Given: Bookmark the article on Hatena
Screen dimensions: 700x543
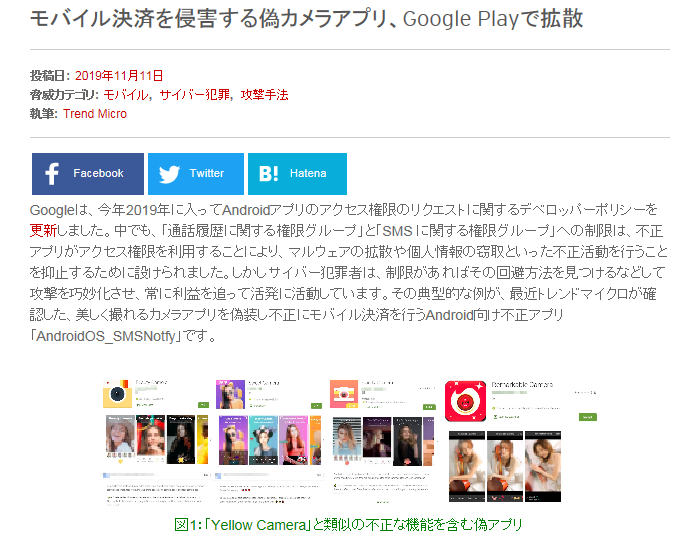Looking at the screenshot, I should (x=297, y=174).
